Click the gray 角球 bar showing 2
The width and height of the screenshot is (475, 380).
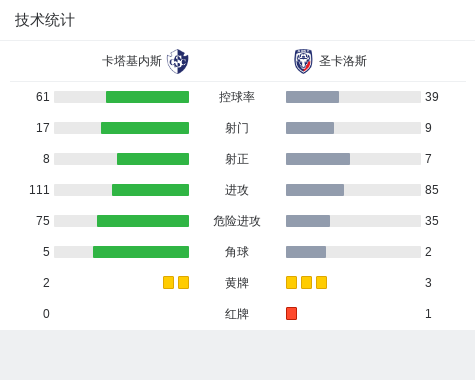(x=306, y=252)
